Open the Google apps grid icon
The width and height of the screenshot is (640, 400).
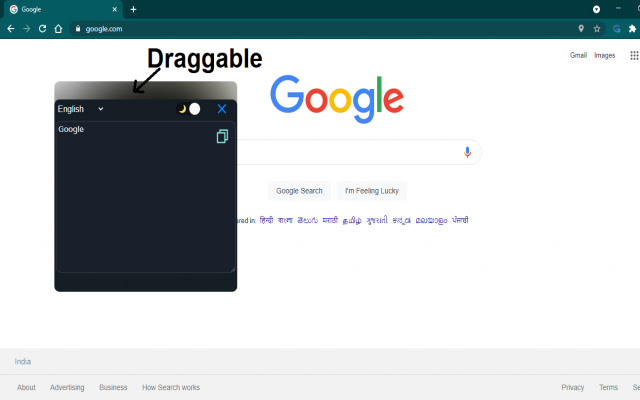(634, 56)
